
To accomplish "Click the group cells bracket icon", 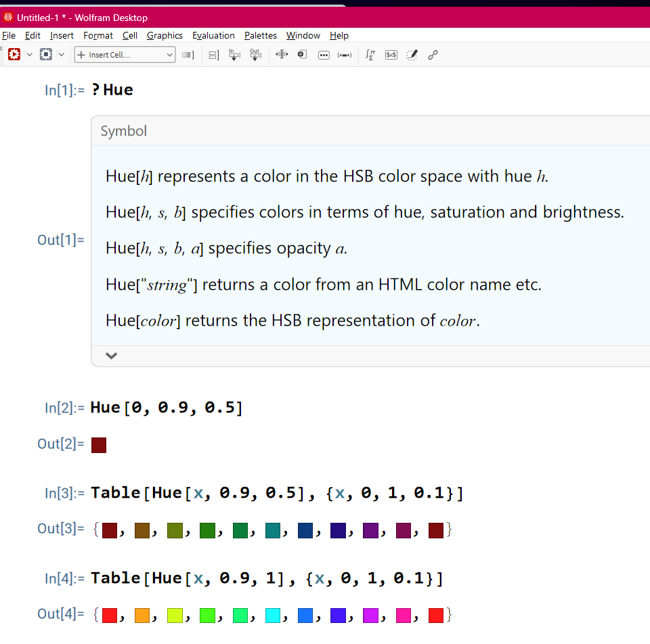I will tap(213, 55).
